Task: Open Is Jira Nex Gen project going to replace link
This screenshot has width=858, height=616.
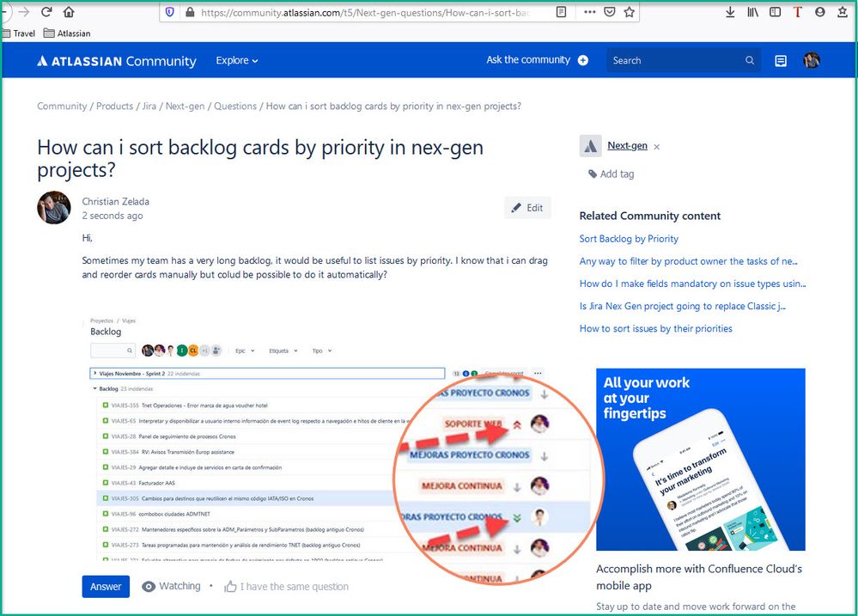Action: pos(682,306)
